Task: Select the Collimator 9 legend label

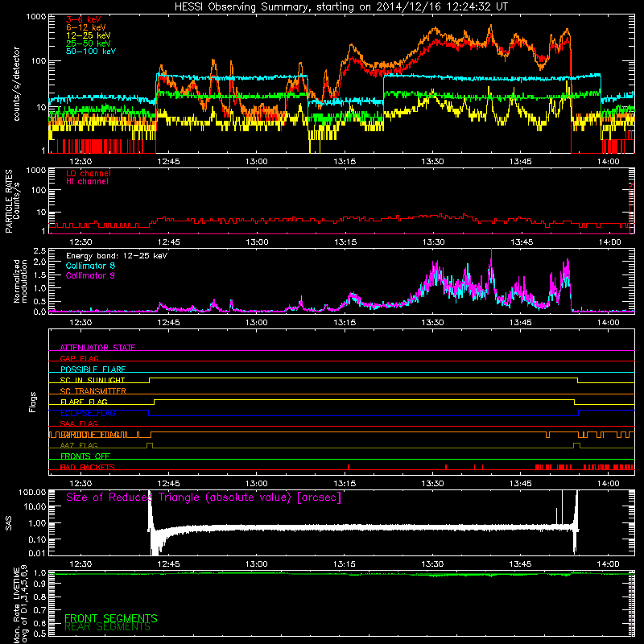Action: click(90, 275)
